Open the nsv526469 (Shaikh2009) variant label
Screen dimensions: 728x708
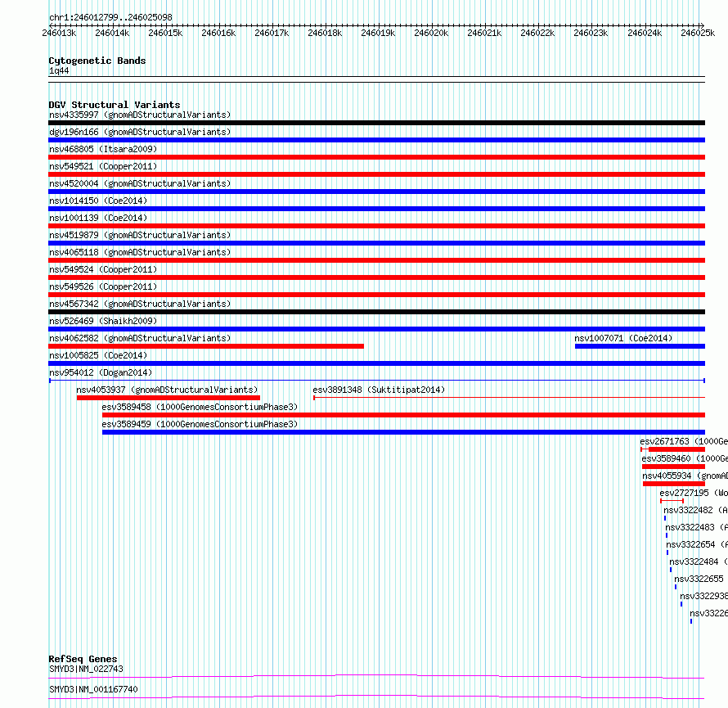[103, 321]
